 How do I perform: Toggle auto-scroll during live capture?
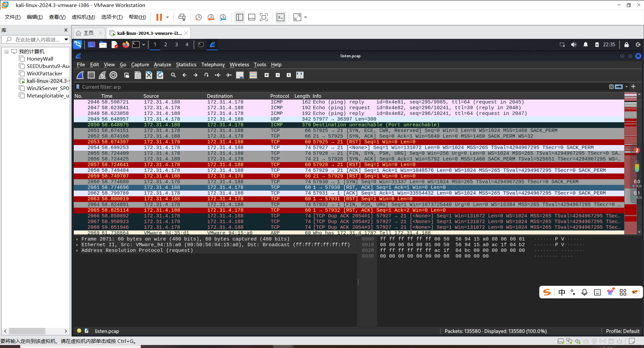(240, 75)
